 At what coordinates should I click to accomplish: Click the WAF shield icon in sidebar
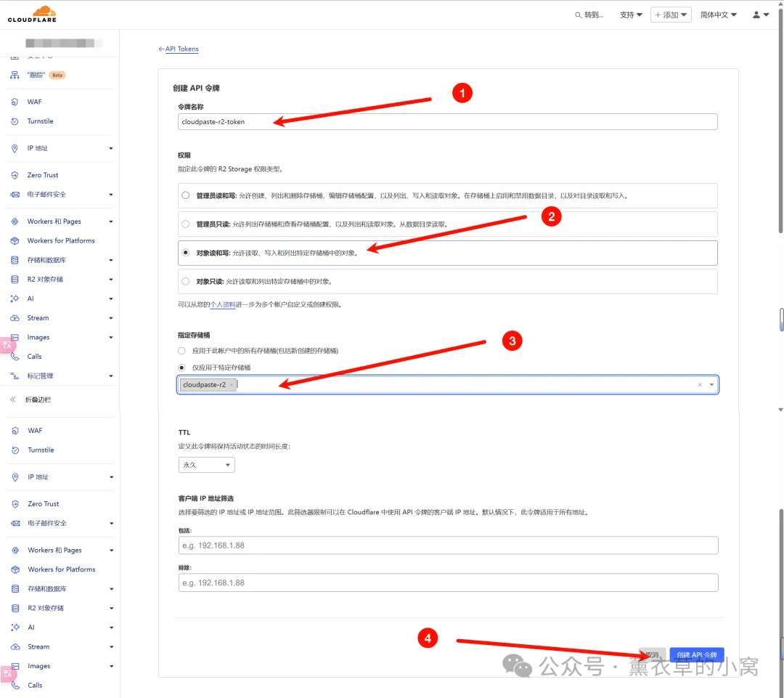click(15, 102)
